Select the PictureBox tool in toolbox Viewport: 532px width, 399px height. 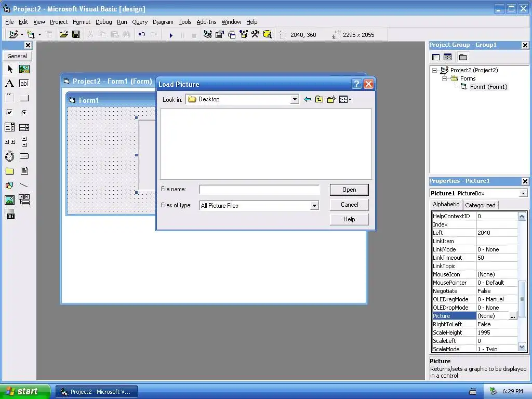(x=24, y=69)
